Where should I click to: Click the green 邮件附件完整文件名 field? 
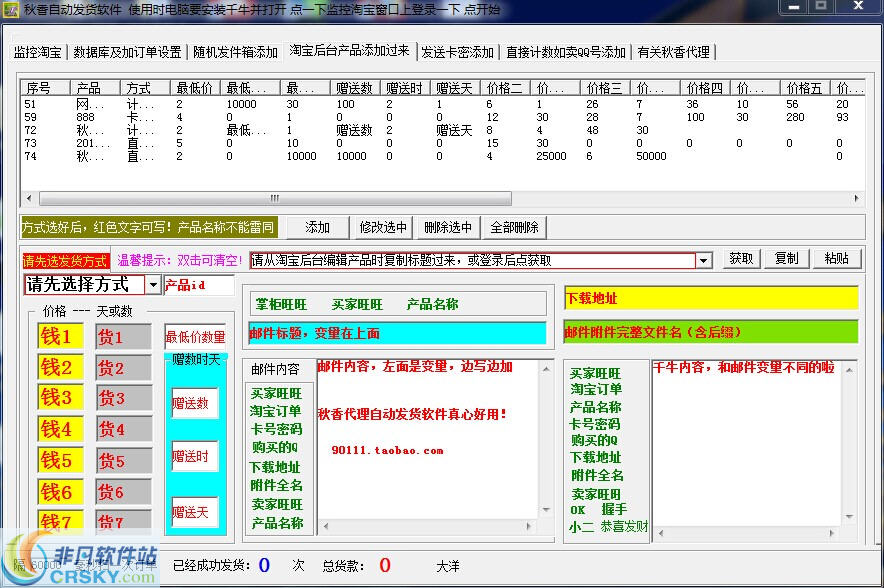[x=711, y=332]
